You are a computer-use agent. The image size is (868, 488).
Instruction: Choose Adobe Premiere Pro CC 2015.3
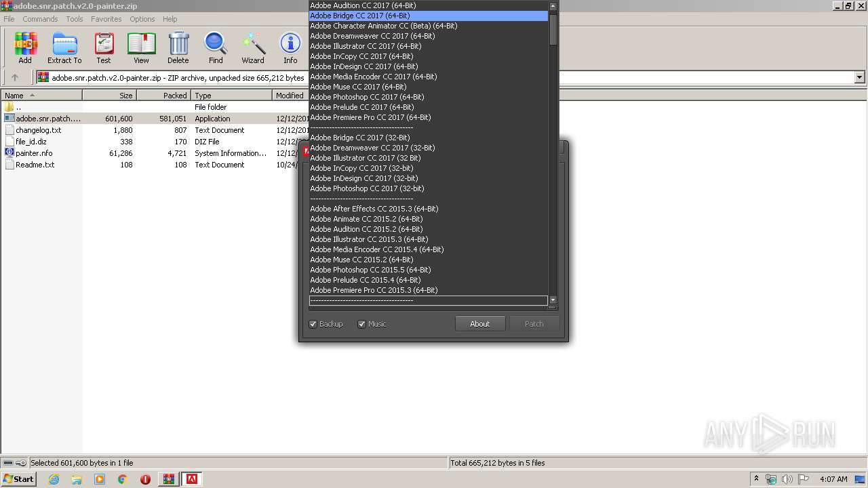point(429,290)
